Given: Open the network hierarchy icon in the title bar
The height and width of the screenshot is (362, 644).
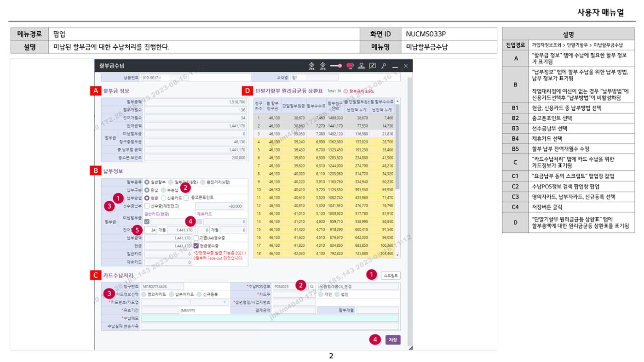Looking at the screenshot, I should (x=361, y=66).
